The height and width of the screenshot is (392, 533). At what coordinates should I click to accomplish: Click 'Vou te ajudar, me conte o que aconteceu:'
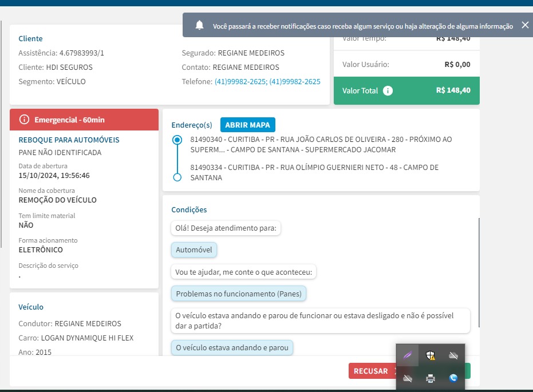pos(243,272)
